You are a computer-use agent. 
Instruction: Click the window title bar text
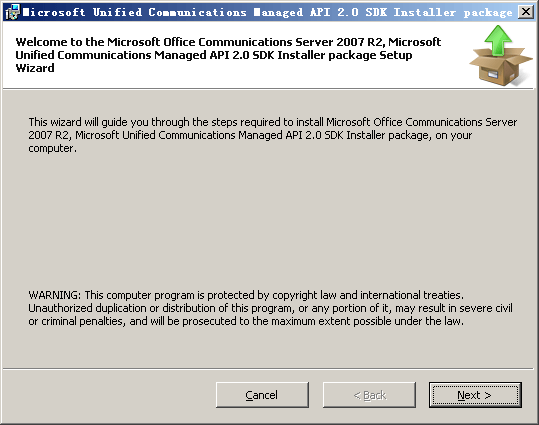pyautogui.click(x=267, y=12)
